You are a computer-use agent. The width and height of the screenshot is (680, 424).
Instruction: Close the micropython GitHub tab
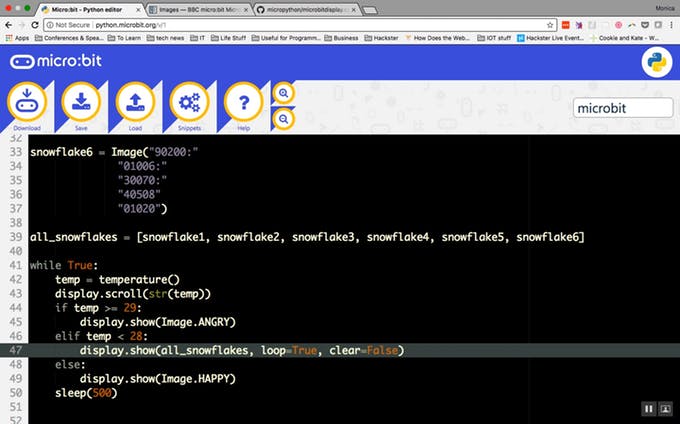(353, 10)
